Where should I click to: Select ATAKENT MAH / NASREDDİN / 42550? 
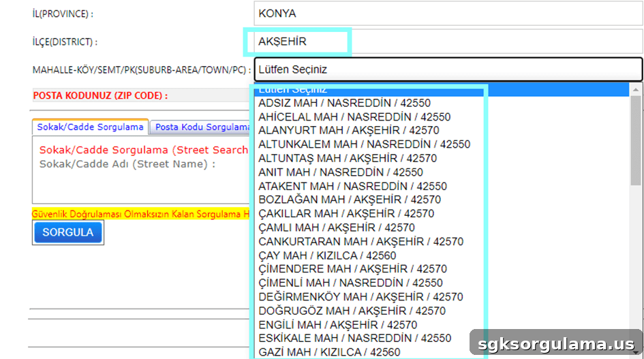[x=442, y=187]
